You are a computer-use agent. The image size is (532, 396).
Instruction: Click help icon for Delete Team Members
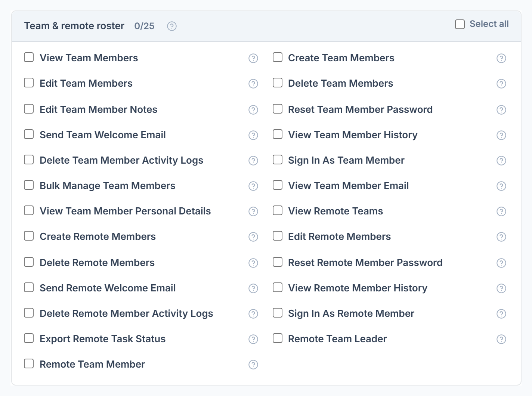click(x=501, y=84)
